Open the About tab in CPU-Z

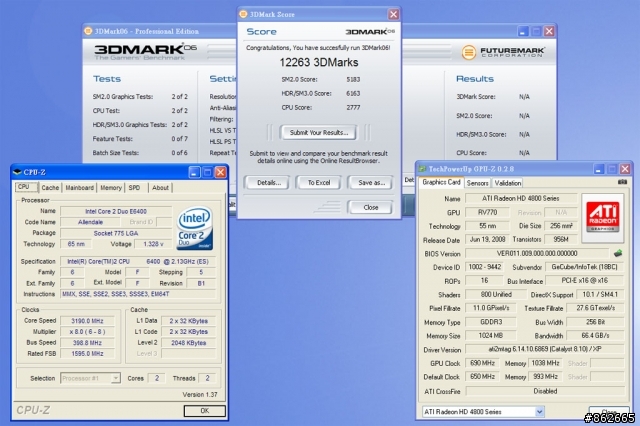160,188
